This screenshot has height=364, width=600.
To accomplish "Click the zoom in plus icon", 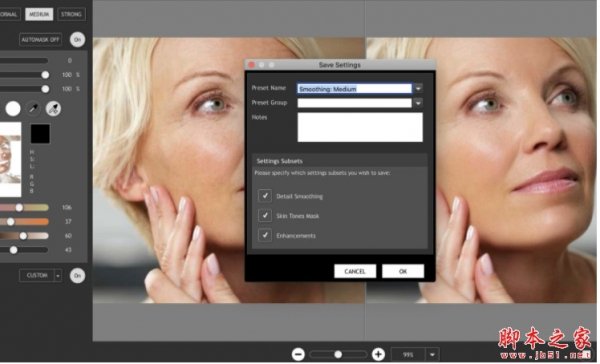I will click(379, 355).
